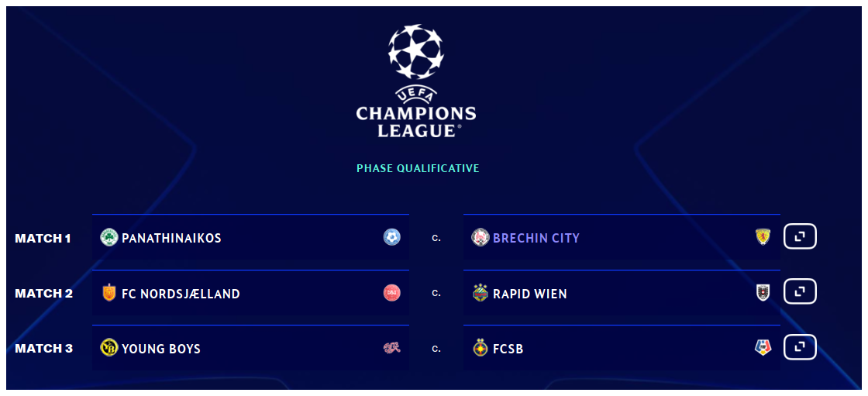Select the Match 3 label
868x396 pixels.
click(43, 349)
